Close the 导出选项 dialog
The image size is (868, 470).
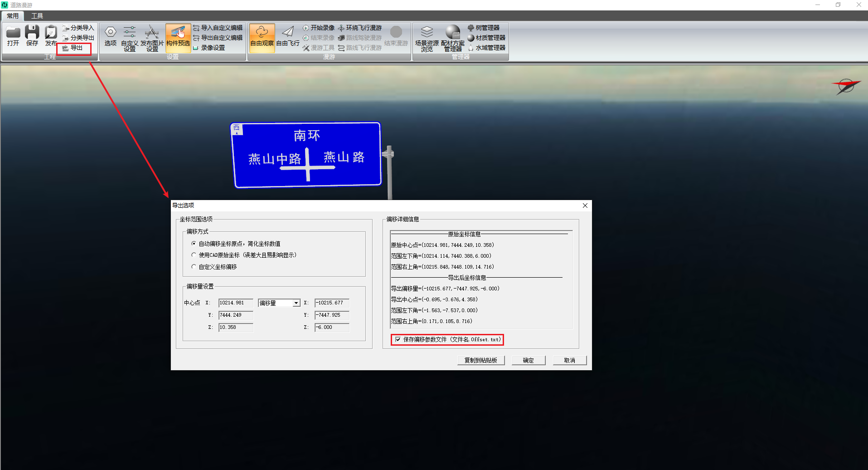pos(585,206)
